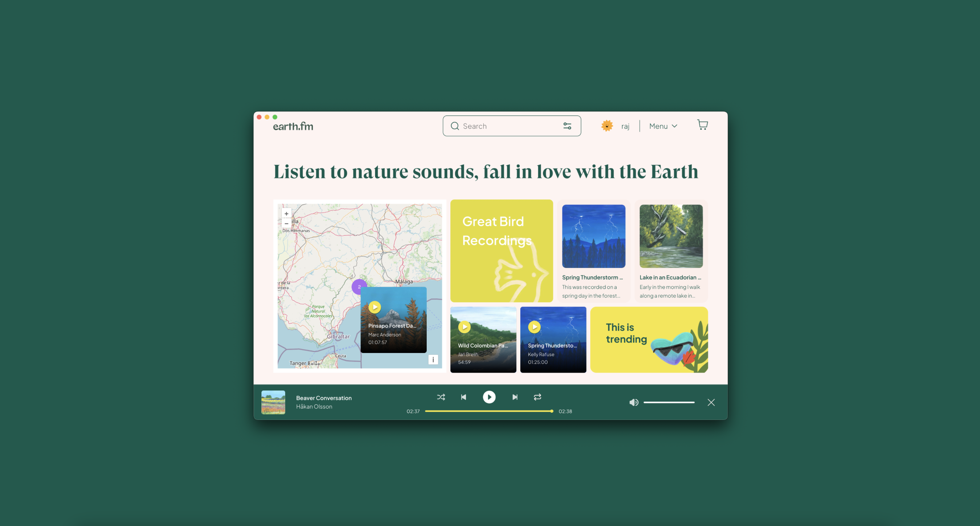Skip to the next track
Screen dimensions: 980x526
[x=515, y=397]
